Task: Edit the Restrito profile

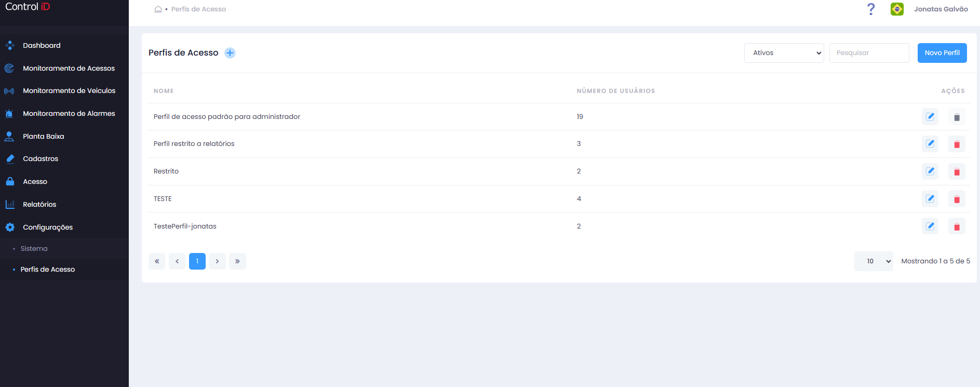Action: 930,171
